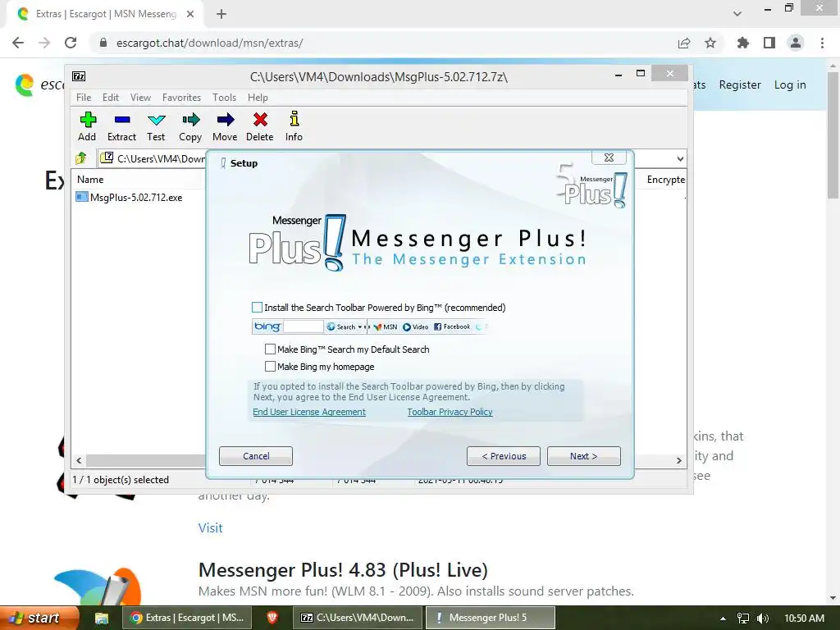
Task: Open the Tools menu in 7-Zip
Action: tap(224, 98)
